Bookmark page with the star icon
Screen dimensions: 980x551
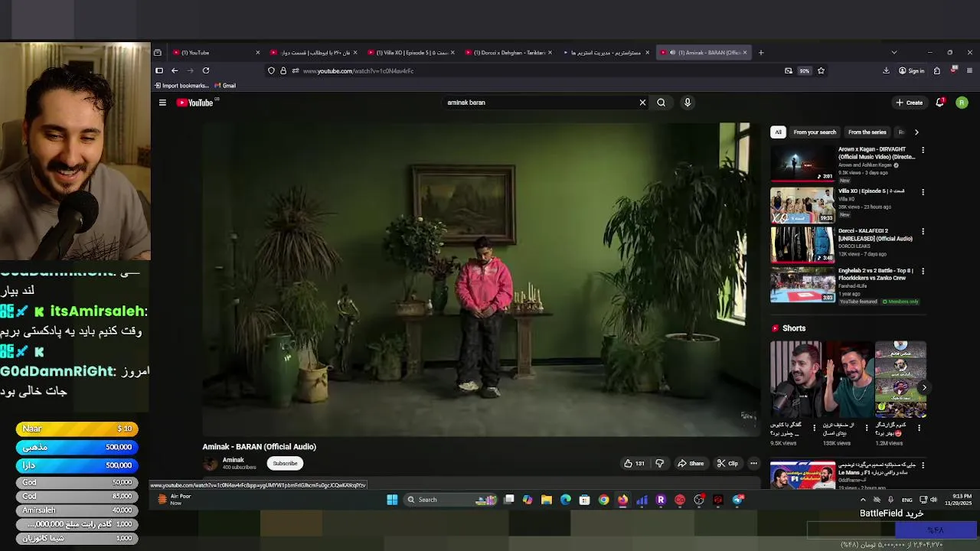pyautogui.click(x=821, y=70)
